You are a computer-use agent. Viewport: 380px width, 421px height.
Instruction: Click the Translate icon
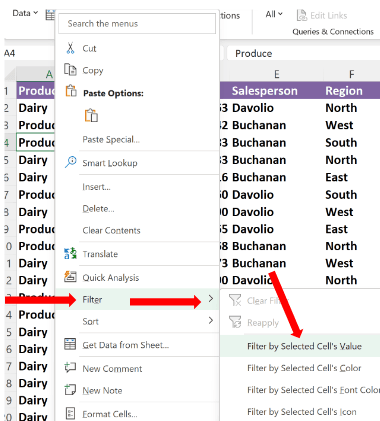(x=70, y=253)
